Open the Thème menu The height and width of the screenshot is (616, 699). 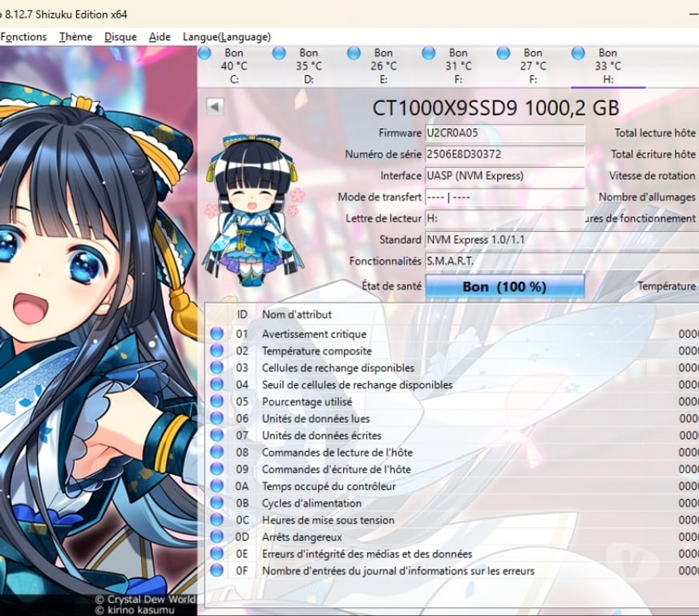pyautogui.click(x=75, y=37)
